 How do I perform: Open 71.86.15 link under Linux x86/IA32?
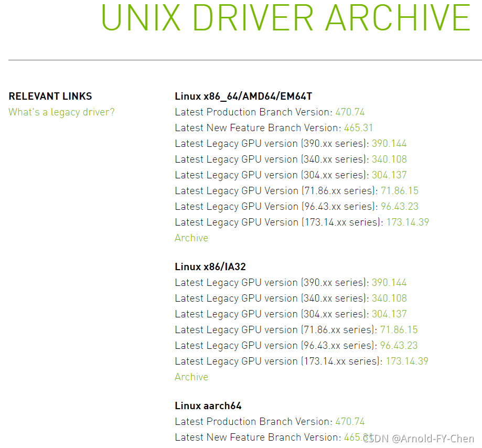pyautogui.click(x=399, y=329)
